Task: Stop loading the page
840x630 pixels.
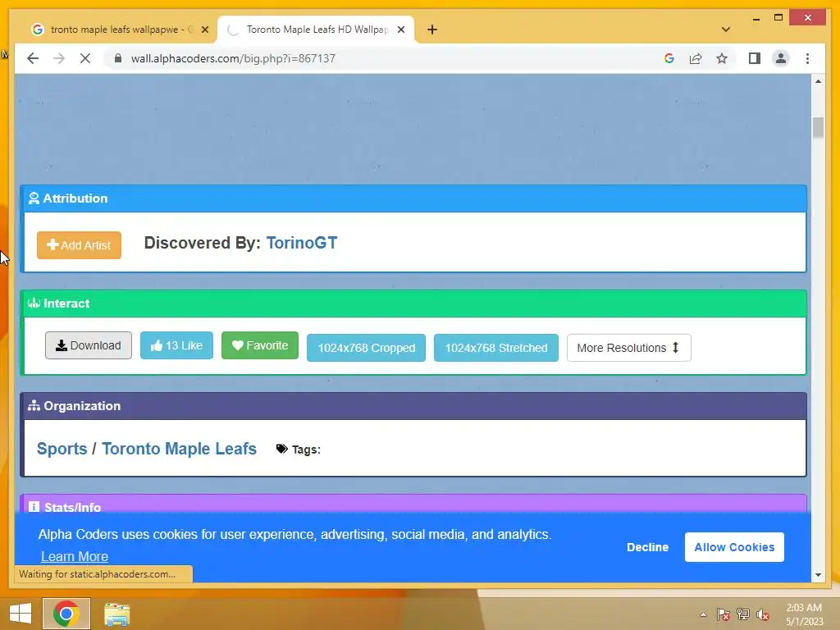Action: pos(85,58)
